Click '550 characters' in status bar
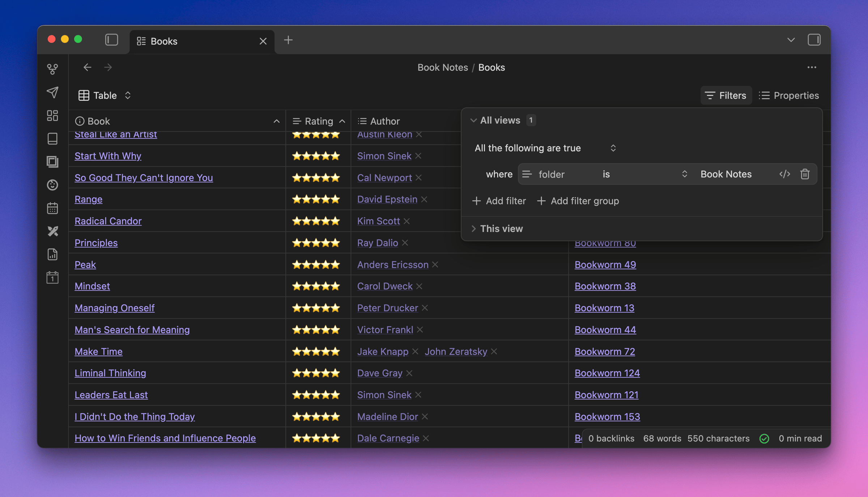 point(718,438)
